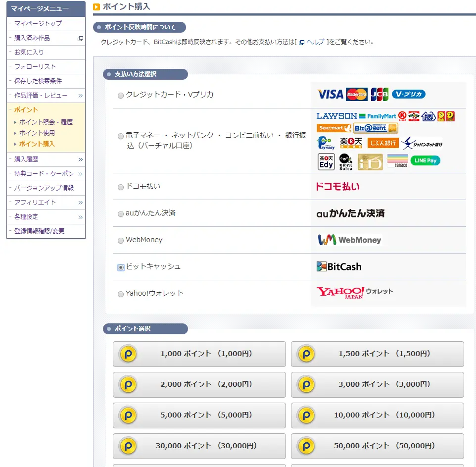Viewport: 476px width, 467px height.
Task: Click the Pay-easy logo
Action: pyautogui.click(x=326, y=143)
